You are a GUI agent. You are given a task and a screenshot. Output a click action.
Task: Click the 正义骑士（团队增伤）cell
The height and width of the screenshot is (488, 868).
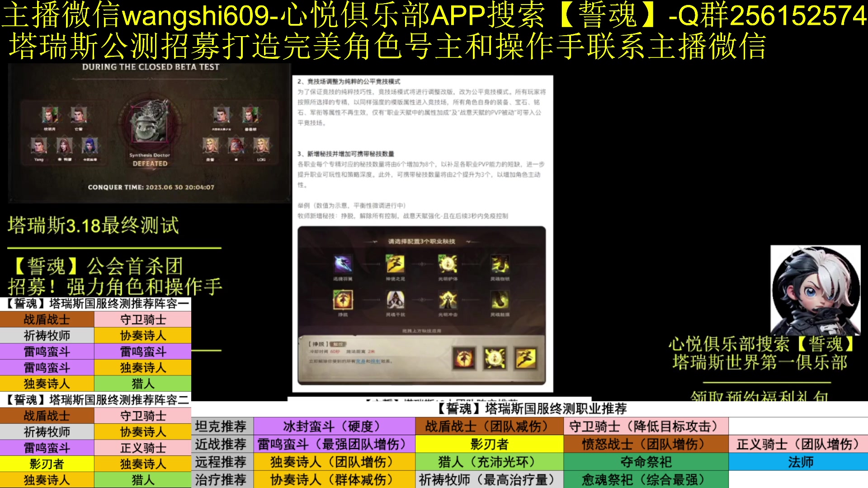tap(798, 444)
